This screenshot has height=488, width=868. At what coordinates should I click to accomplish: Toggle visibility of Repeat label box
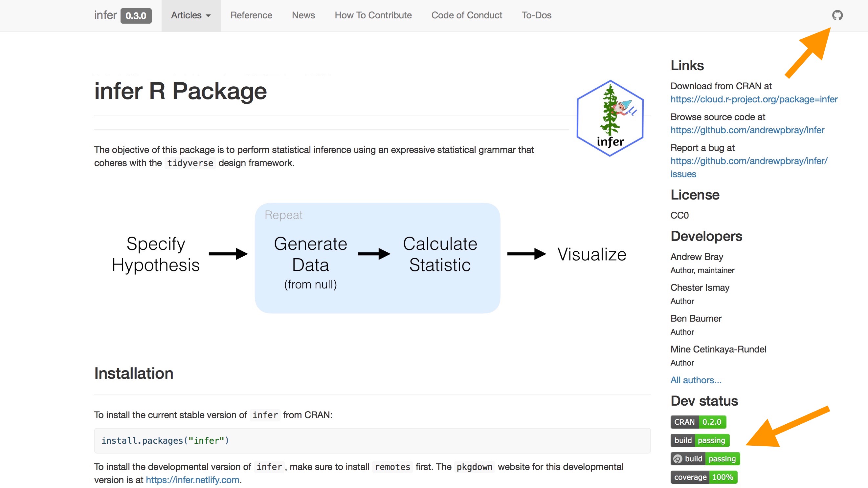click(284, 215)
